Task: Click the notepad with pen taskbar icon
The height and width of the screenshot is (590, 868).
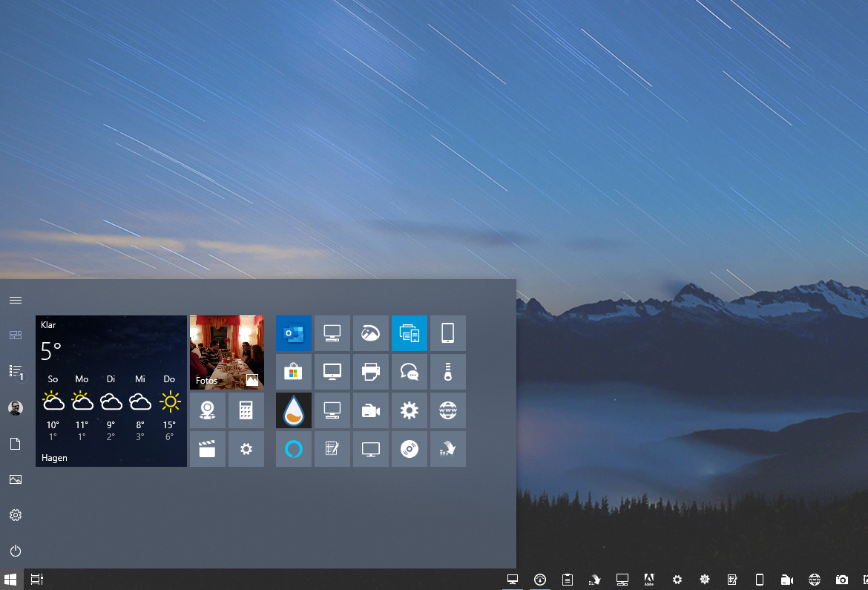Action: click(x=731, y=580)
